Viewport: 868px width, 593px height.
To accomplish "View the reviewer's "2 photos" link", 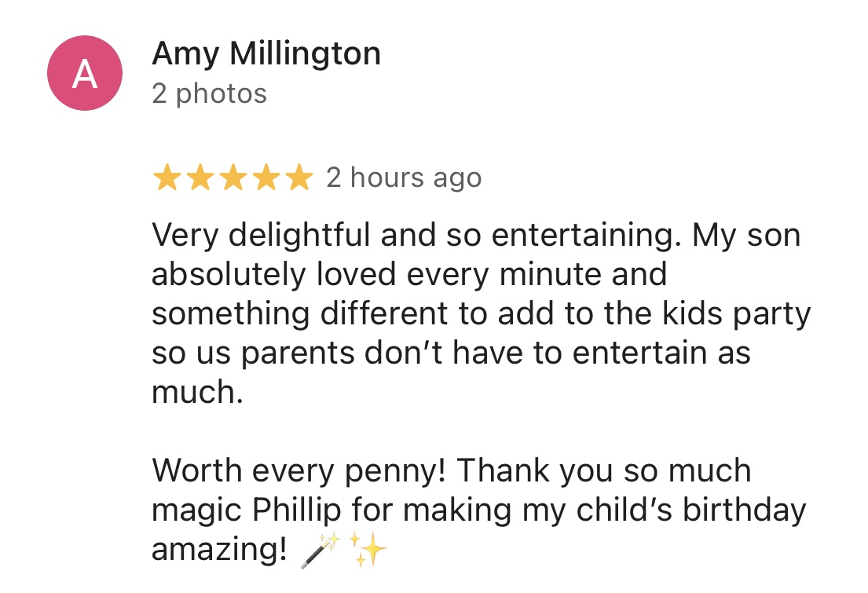I will click(210, 94).
